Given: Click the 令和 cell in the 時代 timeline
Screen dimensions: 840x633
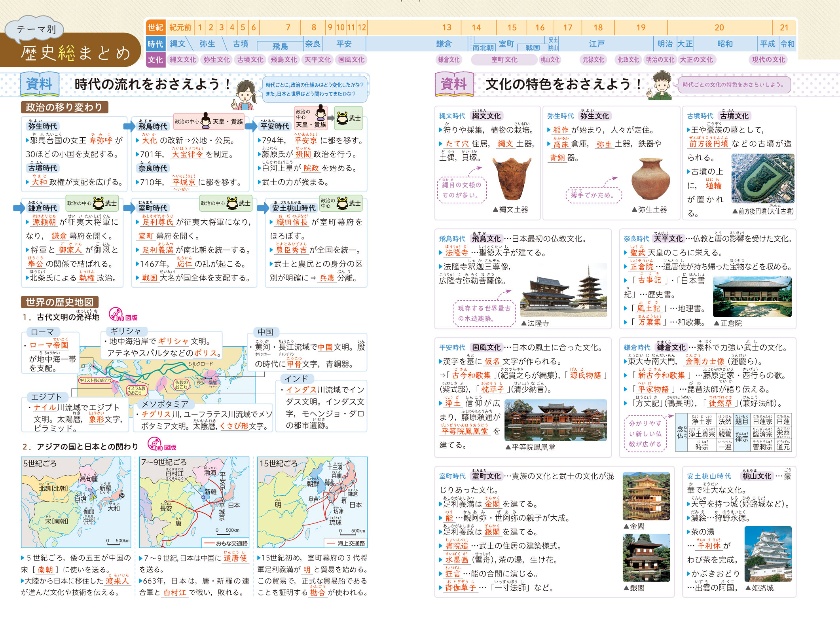Looking at the screenshot, I should pyautogui.click(x=787, y=44).
